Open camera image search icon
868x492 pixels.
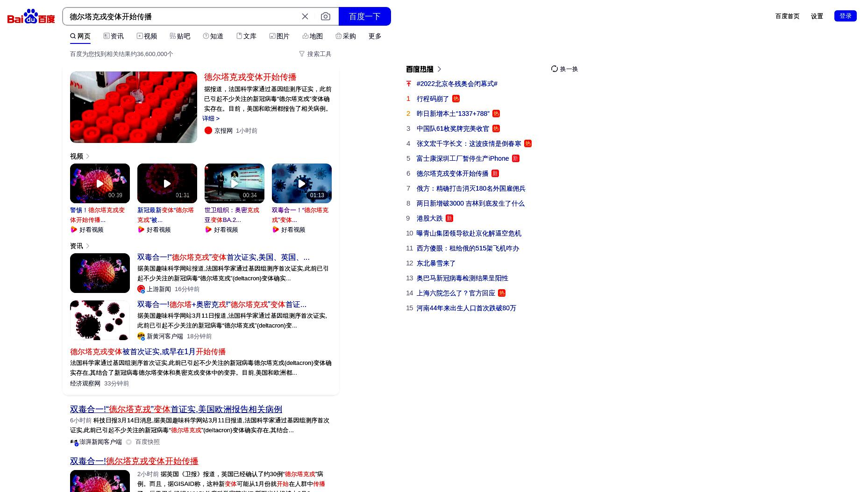(x=326, y=16)
